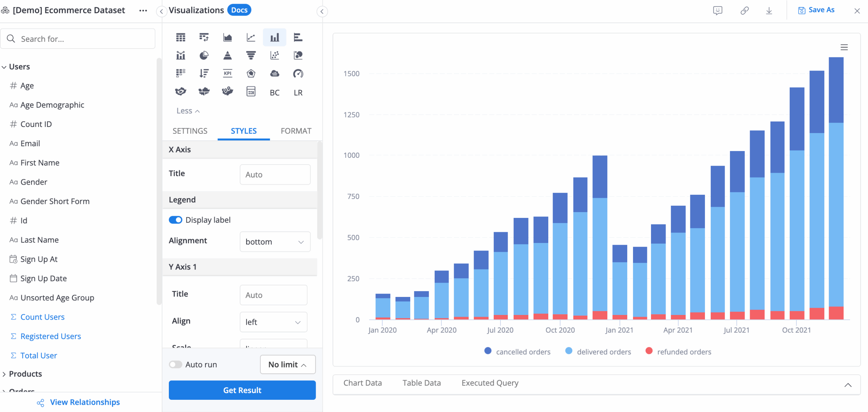Enable the Auto run switch
Viewport: 868px width, 412px height.
tap(176, 364)
